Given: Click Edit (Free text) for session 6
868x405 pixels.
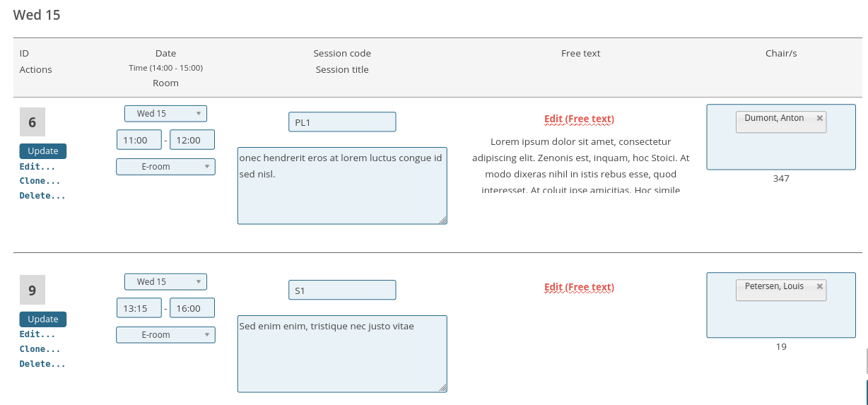Looking at the screenshot, I should pos(579,119).
